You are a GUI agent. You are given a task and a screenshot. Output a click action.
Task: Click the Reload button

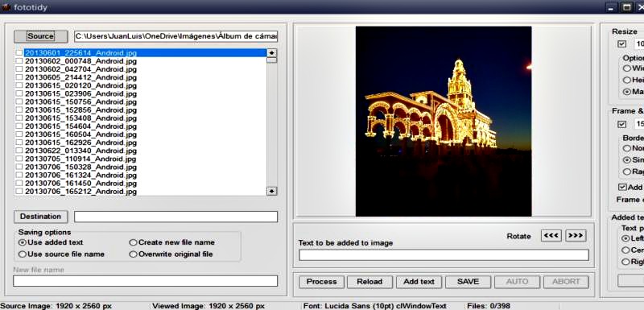click(369, 282)
